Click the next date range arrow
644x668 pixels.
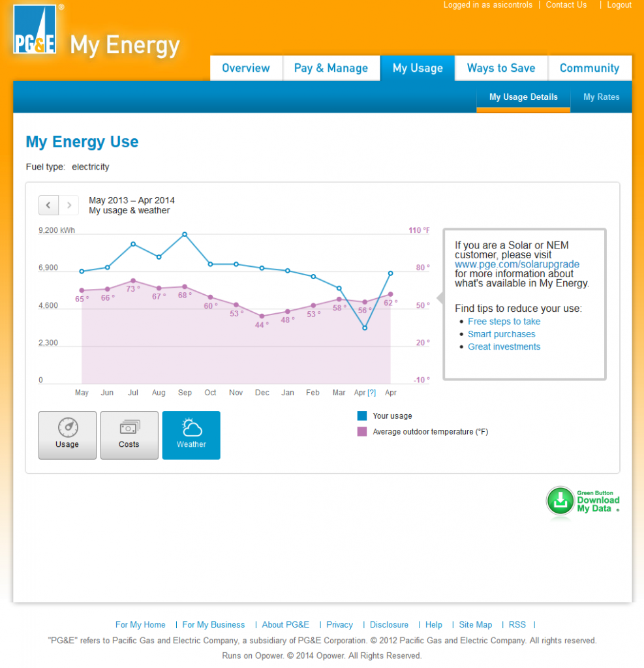69,205
